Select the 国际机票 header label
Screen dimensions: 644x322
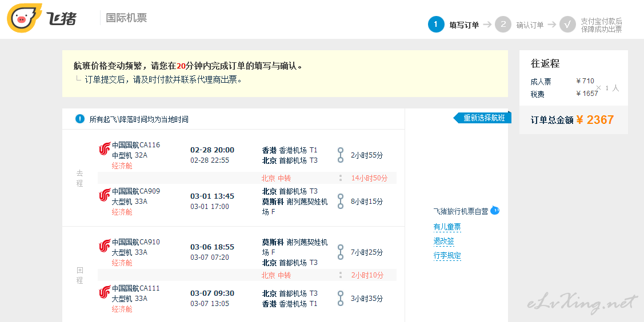(126, 18)
